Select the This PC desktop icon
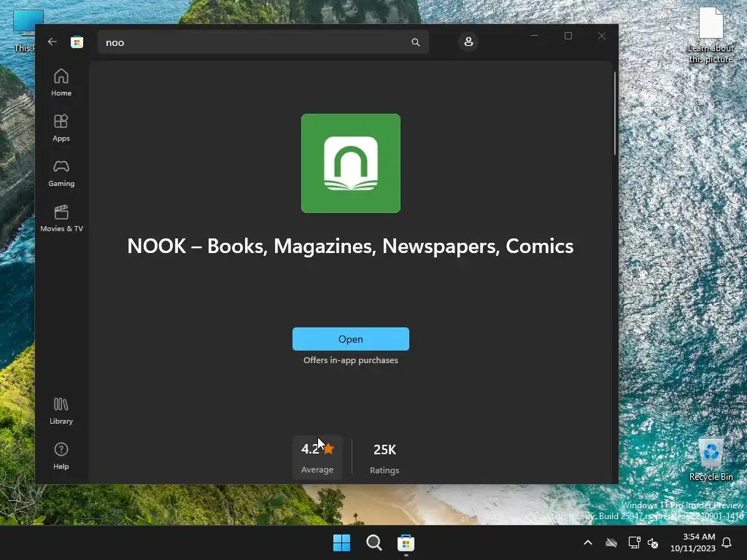This screenshot has height=560, width=747. click(25, 31)
